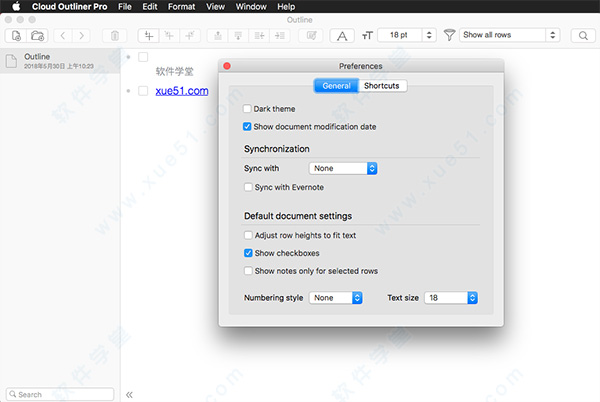600x402 pixels.
Task: Check Adjust row heights to fit text
Action: click(248, 235)
